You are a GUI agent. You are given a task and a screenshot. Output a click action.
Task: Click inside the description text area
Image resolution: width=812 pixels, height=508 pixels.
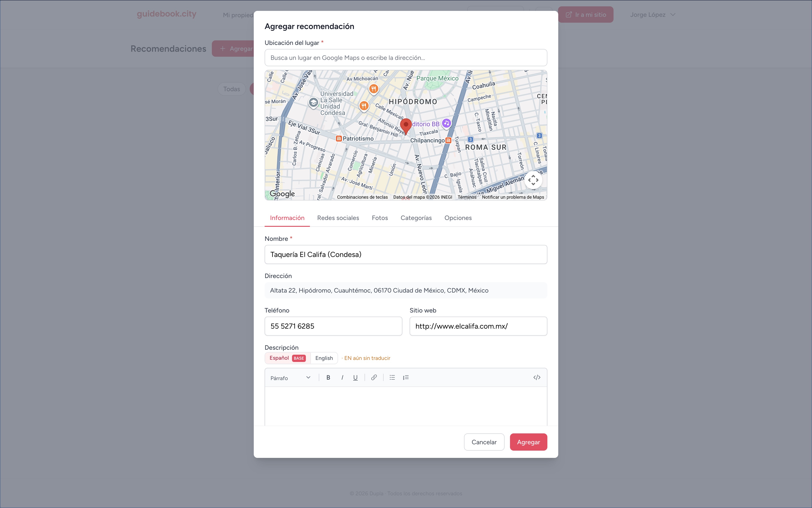(x=406, y=406)
